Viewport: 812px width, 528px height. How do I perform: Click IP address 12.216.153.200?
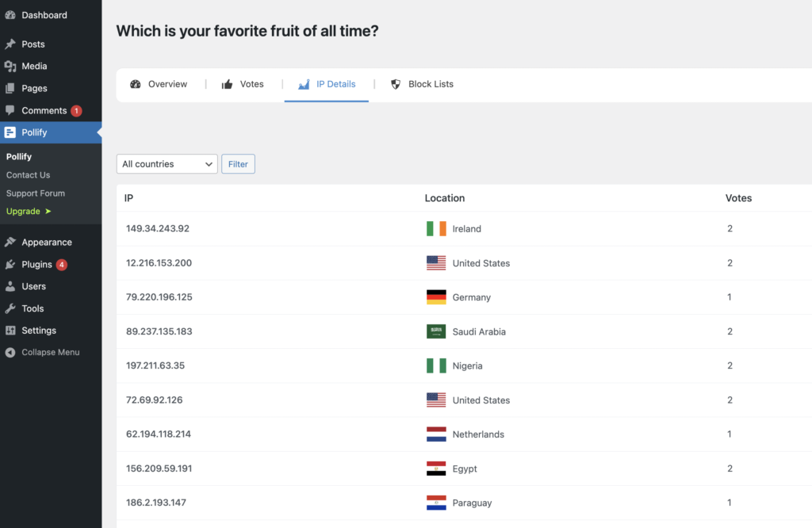[x=159, y=263]
